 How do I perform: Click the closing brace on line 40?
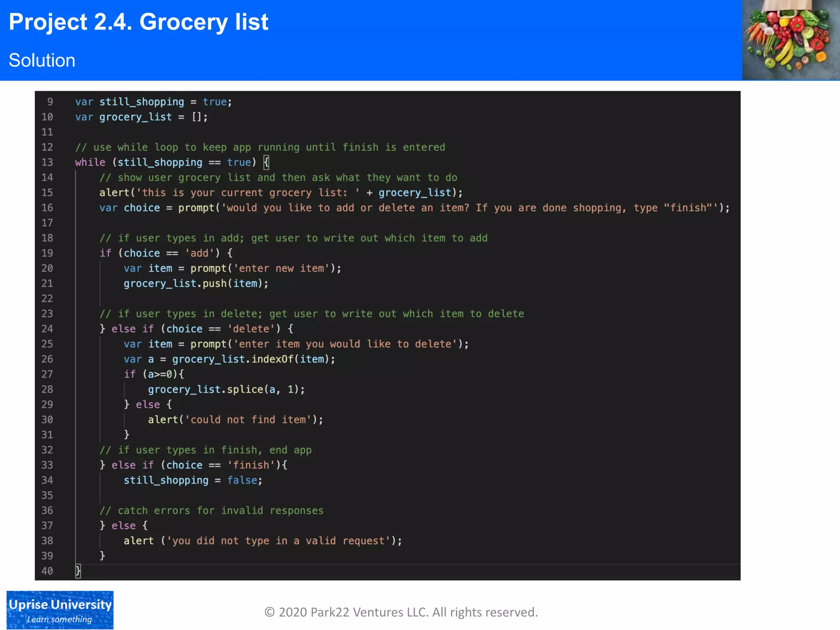tap(78, 571)
